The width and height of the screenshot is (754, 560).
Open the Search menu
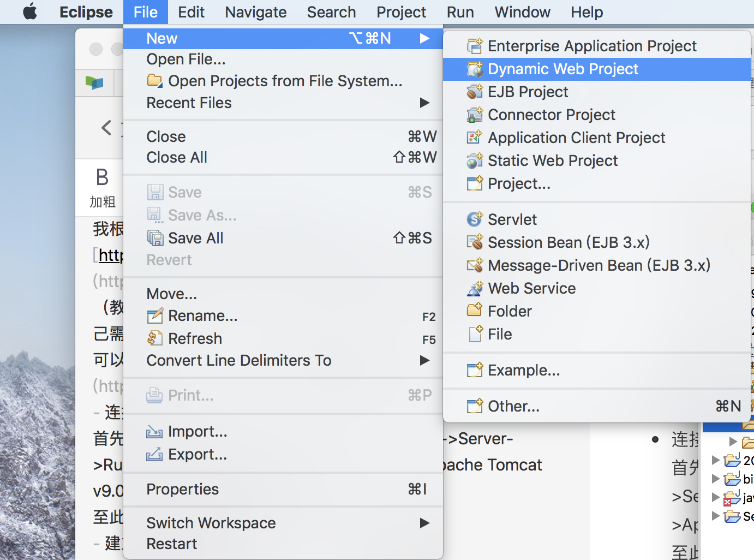pyautogui.click(x=331, y=12)
